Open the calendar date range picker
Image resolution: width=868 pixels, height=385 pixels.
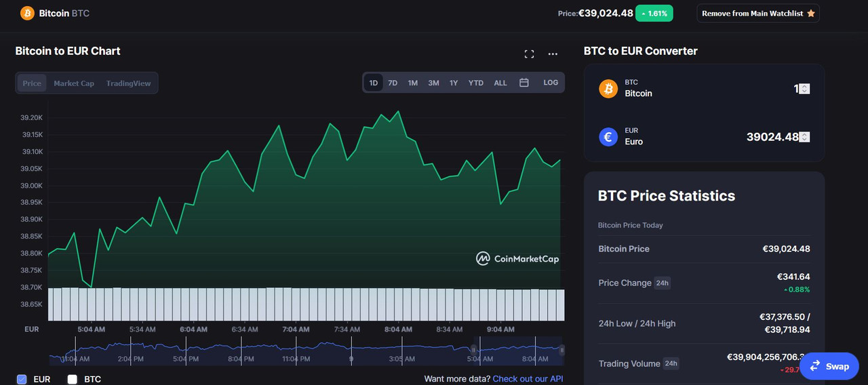point(524,83)
